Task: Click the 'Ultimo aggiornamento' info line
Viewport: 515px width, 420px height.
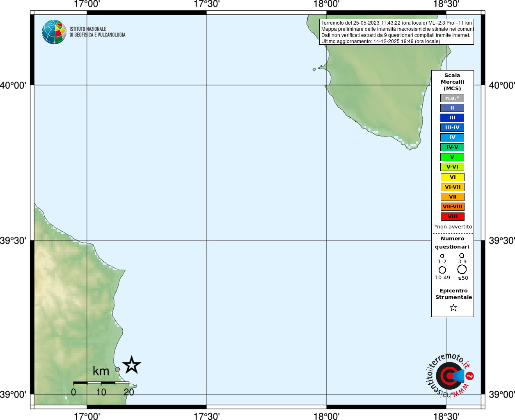Action: pos(380,41)
